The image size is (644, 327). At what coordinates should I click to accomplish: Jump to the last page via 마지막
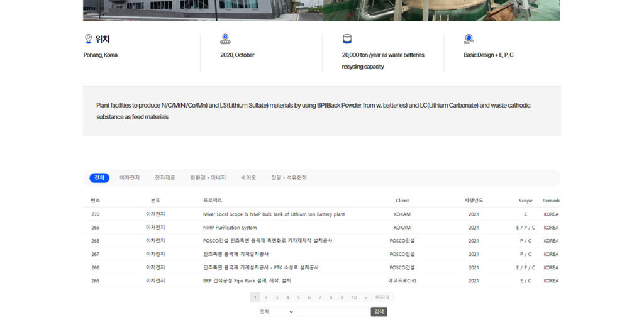tap(382, 297)
